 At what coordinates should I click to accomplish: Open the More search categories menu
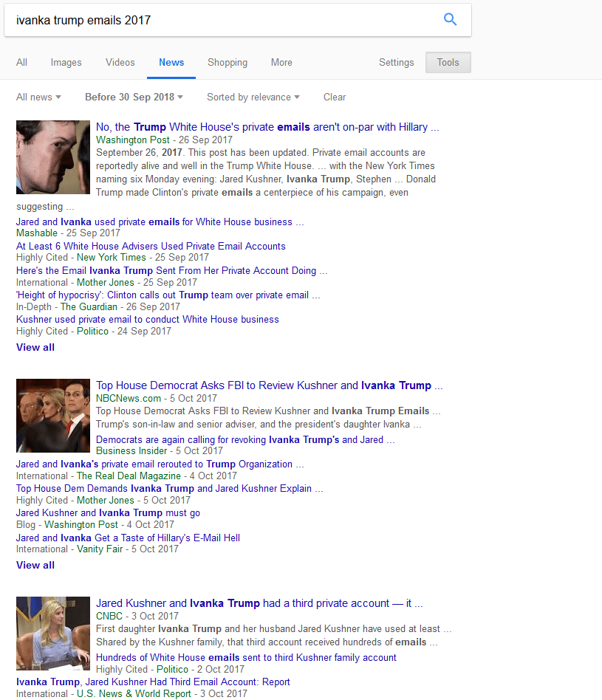[281, 63]
